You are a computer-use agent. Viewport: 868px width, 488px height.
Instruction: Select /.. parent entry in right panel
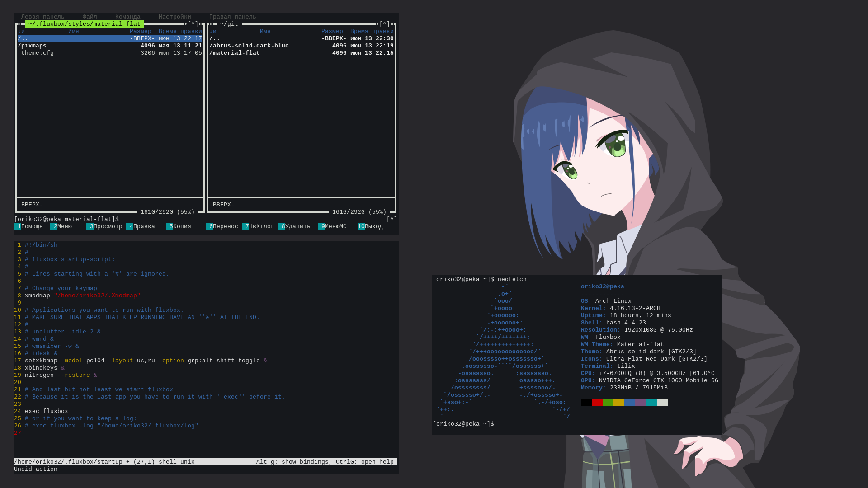[x=302, y=38]
